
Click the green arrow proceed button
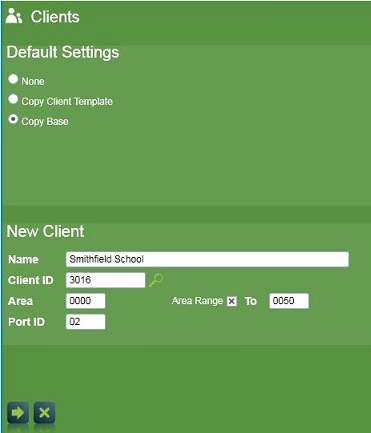(x=18, y=413)
